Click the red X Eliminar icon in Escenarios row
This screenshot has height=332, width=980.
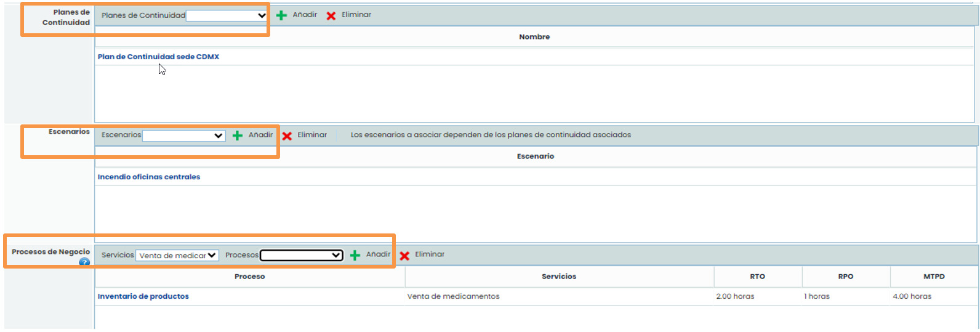(x=287, y=136)
